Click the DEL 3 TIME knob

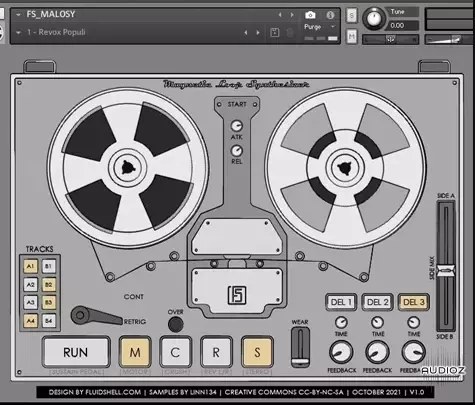pyautogui.click(x=414, y=322)
